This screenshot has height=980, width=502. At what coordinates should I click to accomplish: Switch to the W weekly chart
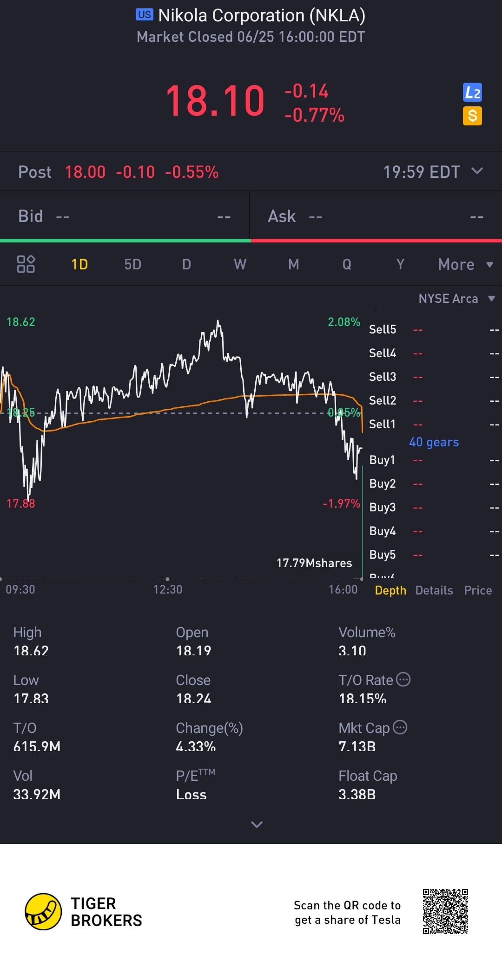240,264
